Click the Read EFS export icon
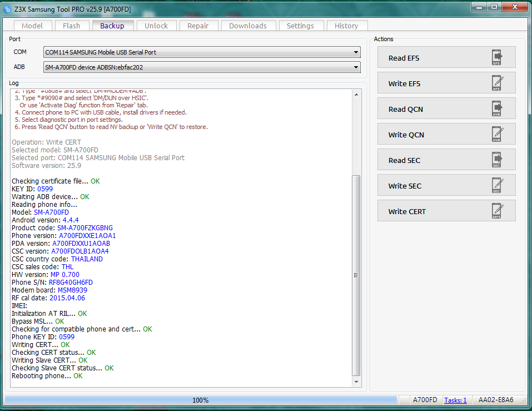Image resolution: width=532 pixels, height=411 pixels. (x=497, y=57)
